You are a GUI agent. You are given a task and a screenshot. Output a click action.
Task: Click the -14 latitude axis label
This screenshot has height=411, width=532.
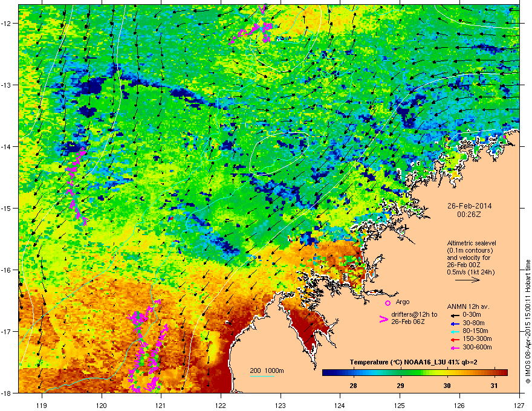(x=7, y=146)
